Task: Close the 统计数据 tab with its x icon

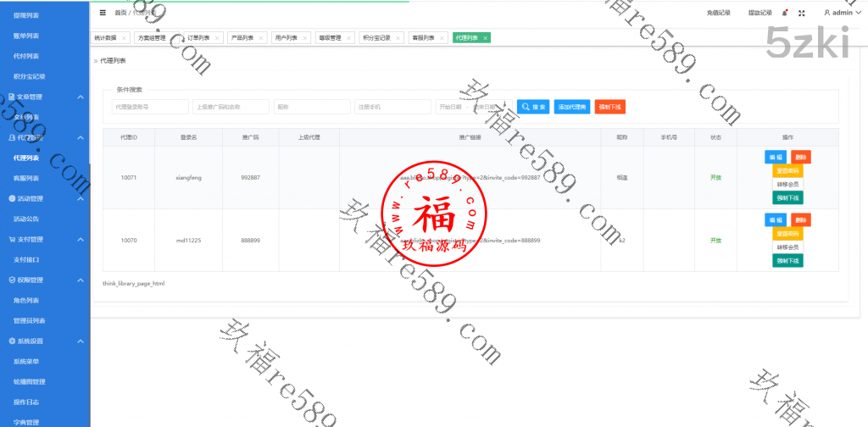Action: [124, 38]
